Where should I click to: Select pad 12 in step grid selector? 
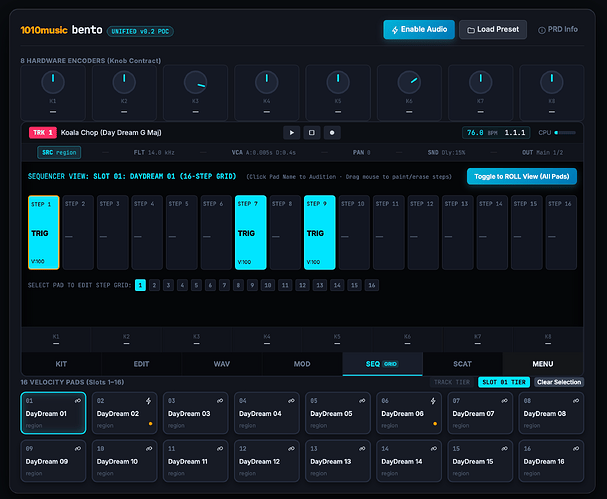(x=302, y=285)
